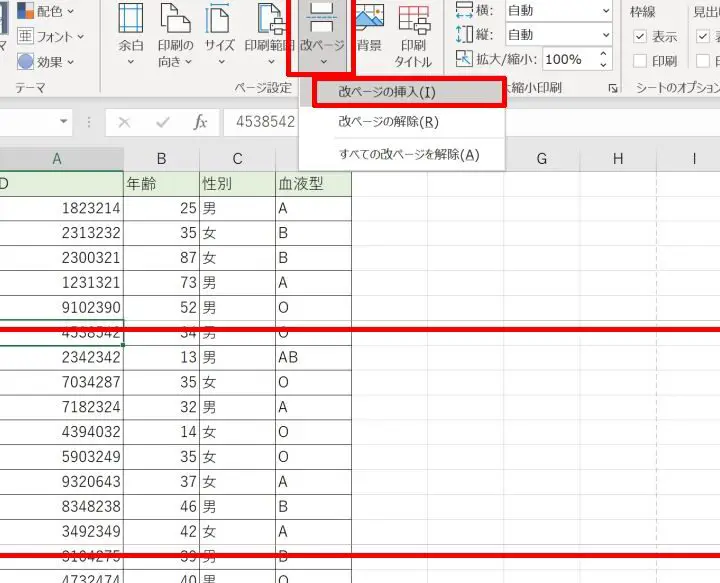
Task: Select column B header
Action: (161, 159)
